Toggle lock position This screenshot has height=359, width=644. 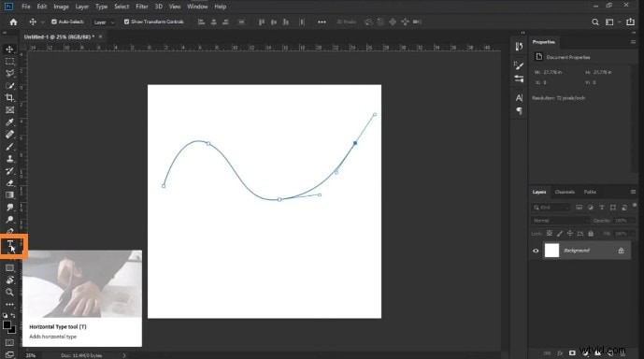pyautogui.click(x=569, y=234)
